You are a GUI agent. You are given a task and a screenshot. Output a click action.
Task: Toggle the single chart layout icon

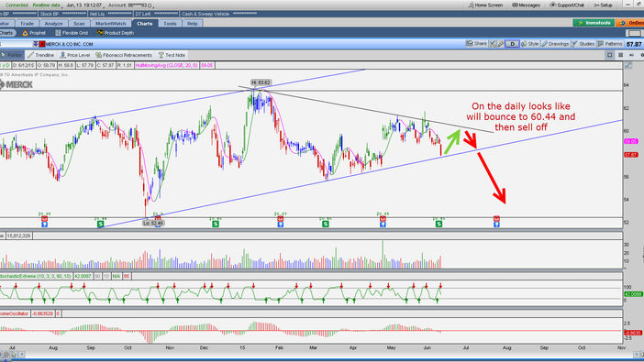[609, 55]
